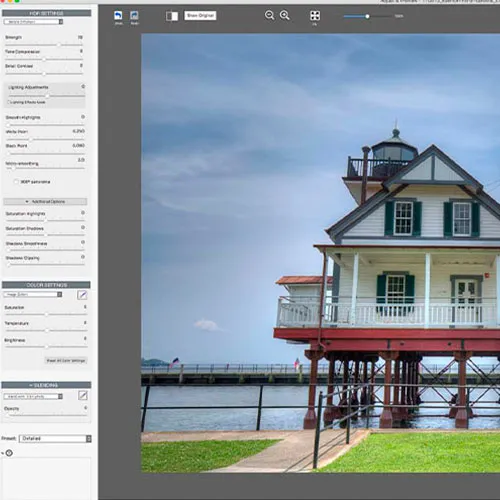
Task: Click the Shadows Smoothness slider
Action: click(x=45, y=250)
